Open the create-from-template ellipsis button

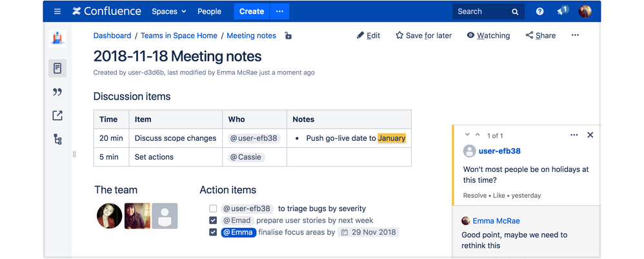click(279, 12)
